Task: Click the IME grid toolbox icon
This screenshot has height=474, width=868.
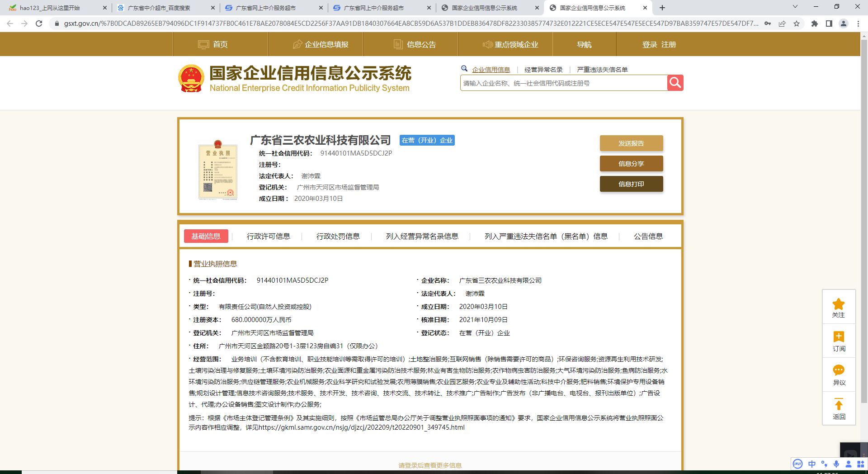Action: 861,464
